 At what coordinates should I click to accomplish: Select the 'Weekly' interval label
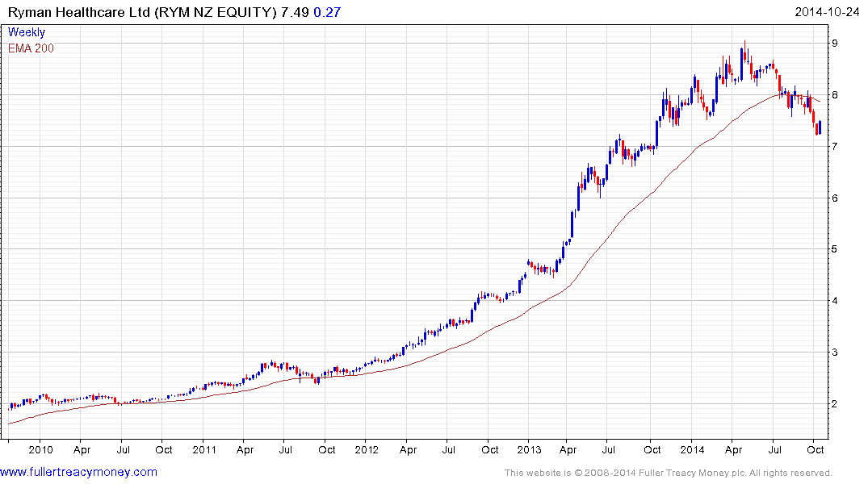coord(27,32)
